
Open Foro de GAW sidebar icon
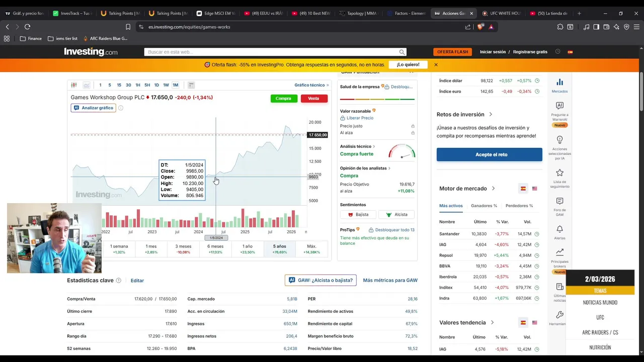(x=559, y=201)
